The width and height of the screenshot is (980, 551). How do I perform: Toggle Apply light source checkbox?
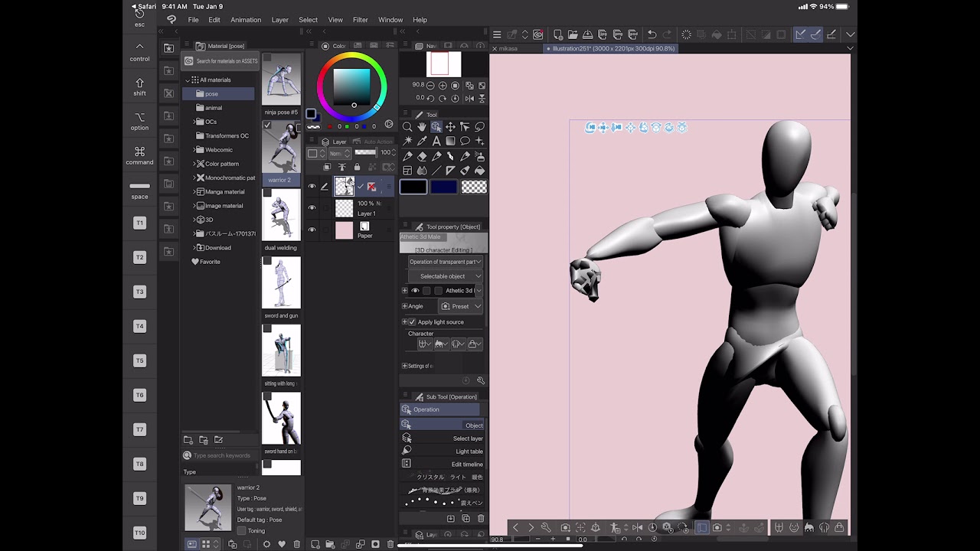[412, 322]
